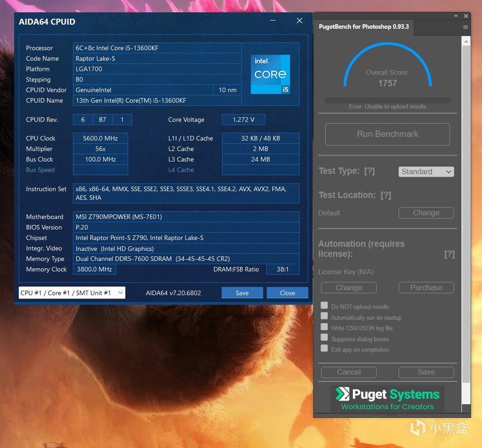Toggle 'Automatically run on startup' checkbox

tap(324, 316)
